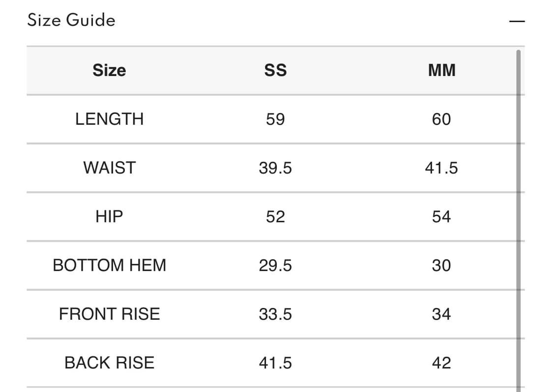The width and height of the screenshot is (553, 392).
Task: Select MM hip value 54
Action: pyautogui.click(x=441, y=217)
